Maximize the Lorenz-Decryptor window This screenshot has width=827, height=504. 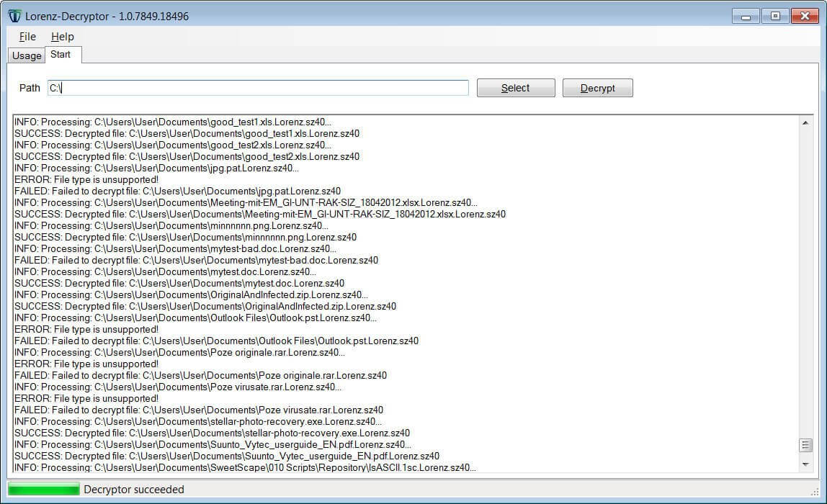point(775,17)
